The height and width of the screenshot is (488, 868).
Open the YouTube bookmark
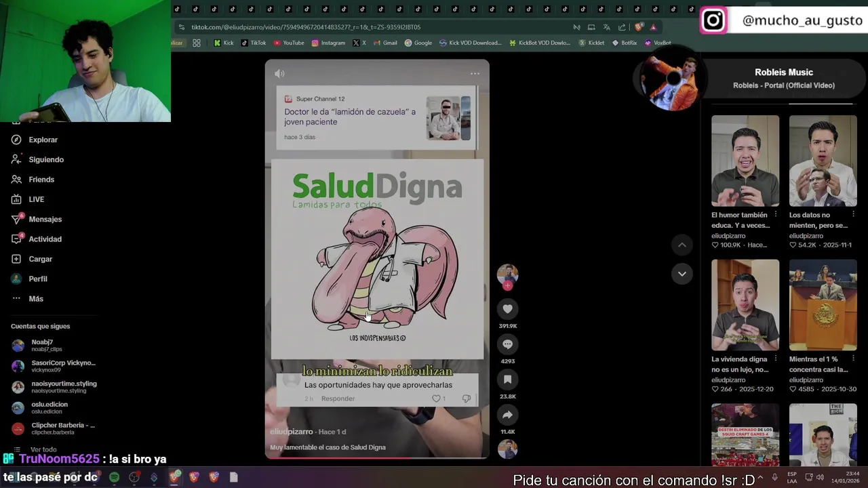(289, 43)
